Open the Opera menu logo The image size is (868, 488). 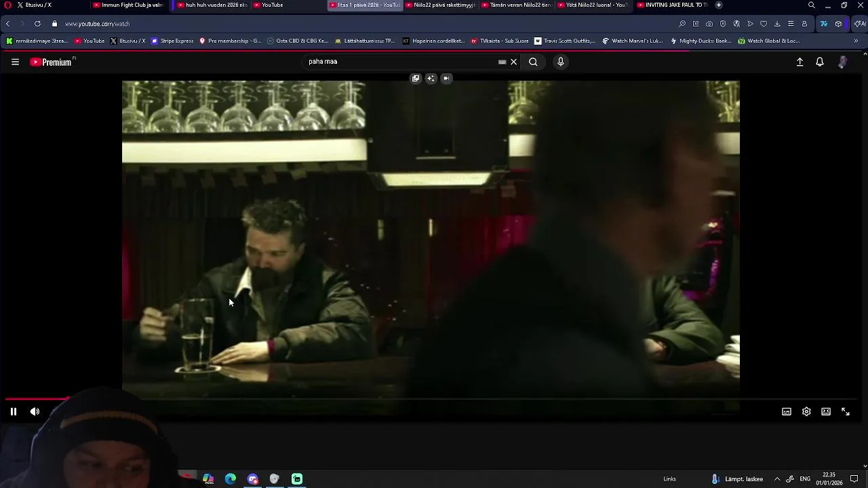click(7, 5)
